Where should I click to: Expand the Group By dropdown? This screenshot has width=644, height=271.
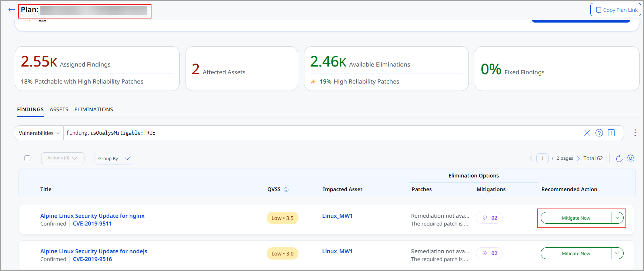(x=113, y=159)
